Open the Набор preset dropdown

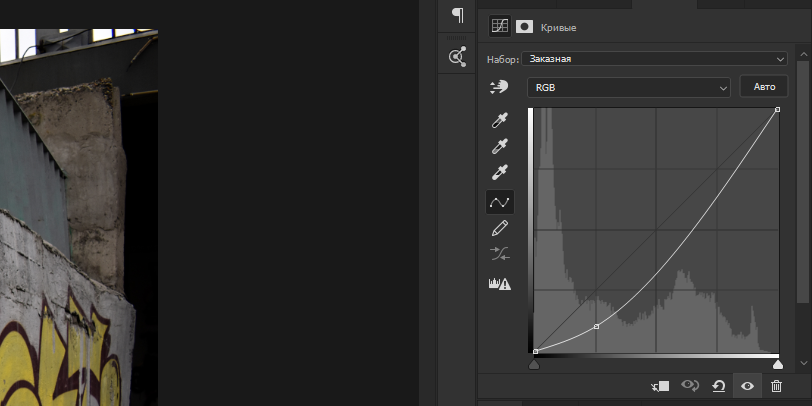(x=655, y=59)
